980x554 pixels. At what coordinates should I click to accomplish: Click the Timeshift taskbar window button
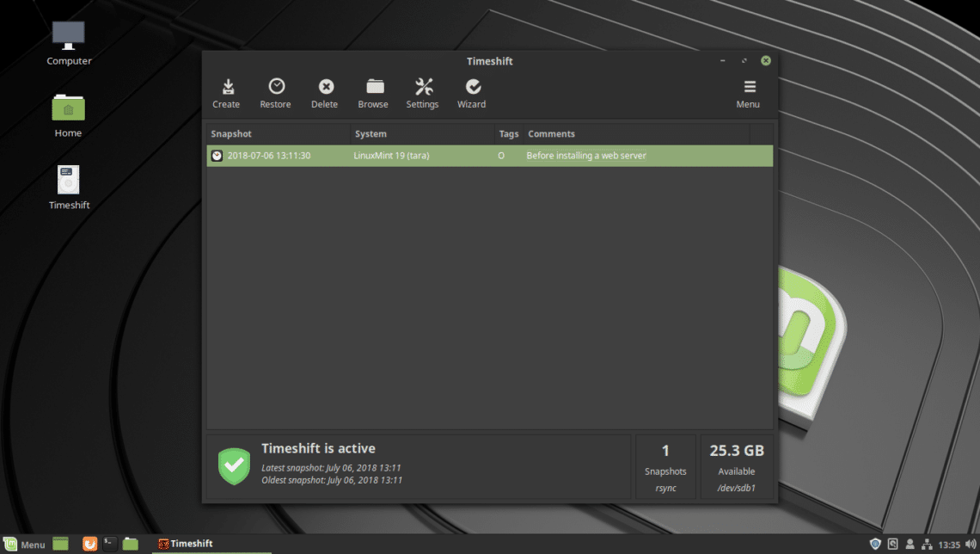[x=211, y=544]
